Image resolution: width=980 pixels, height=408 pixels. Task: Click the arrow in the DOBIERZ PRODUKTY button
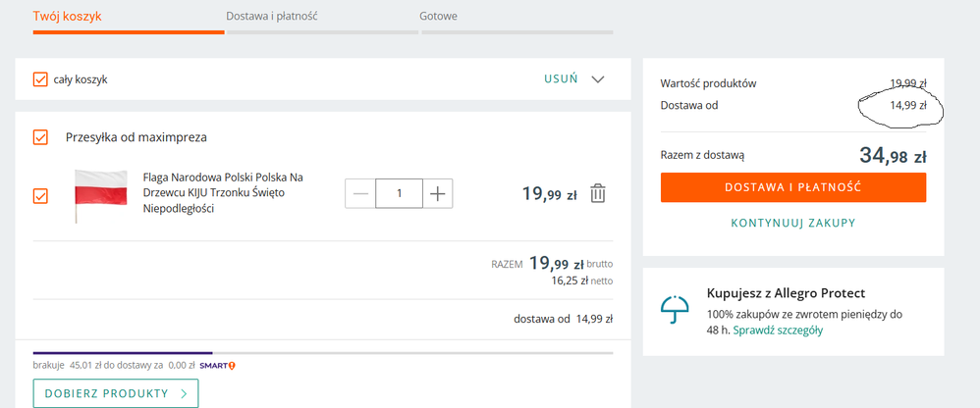(182, 393)
